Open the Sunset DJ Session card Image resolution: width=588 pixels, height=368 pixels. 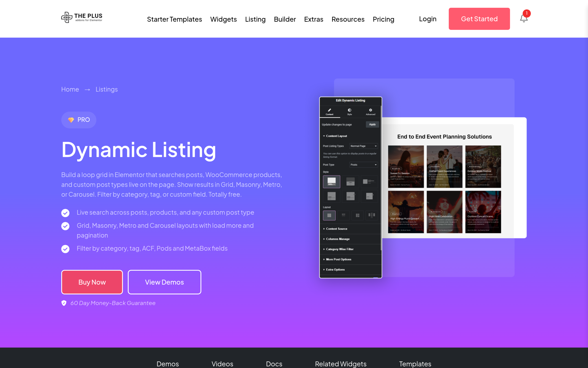(406, 167)
